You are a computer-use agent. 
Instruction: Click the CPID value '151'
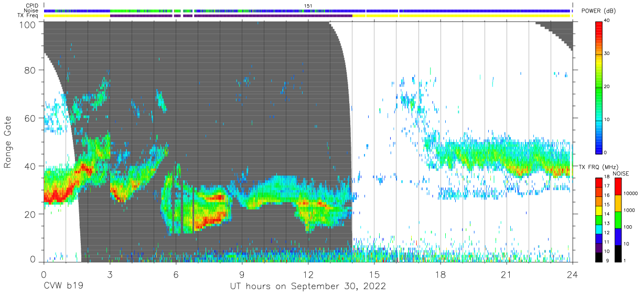tap(308, 6)
